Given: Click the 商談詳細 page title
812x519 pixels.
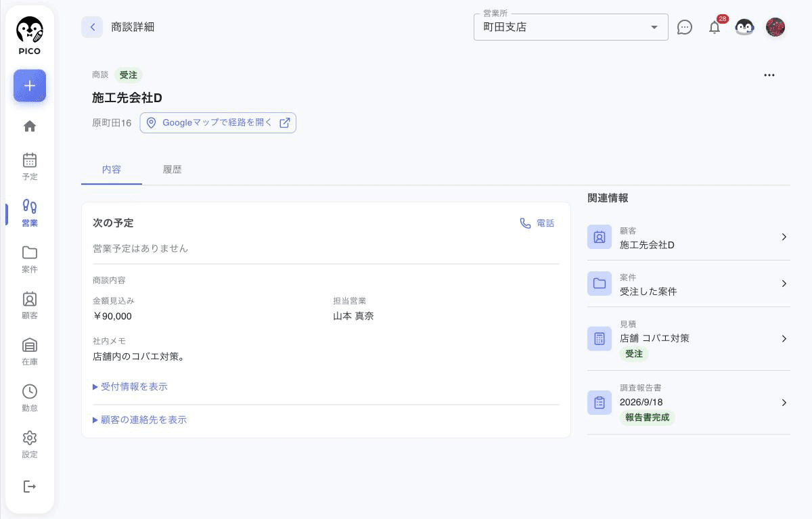Looking at the screenshot, I should 133,27.
